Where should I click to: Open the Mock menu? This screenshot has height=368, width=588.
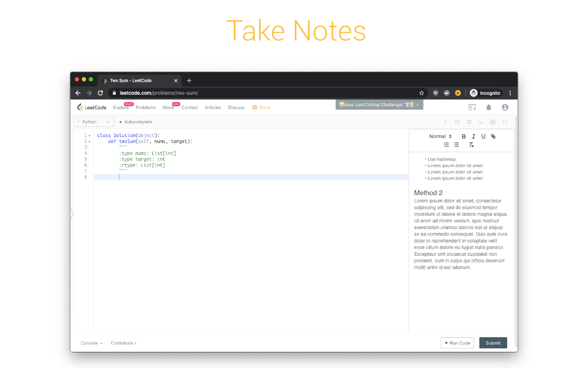[x=169, y=108]
